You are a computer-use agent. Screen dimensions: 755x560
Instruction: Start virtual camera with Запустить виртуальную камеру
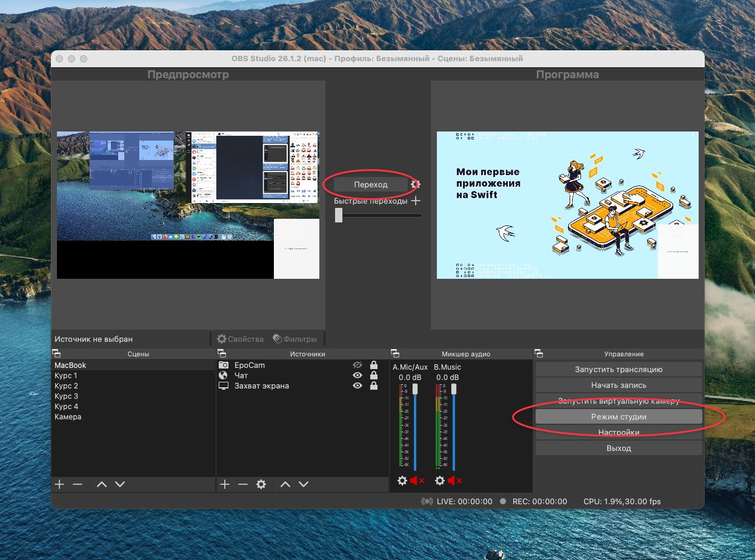[x=619, y=401]
